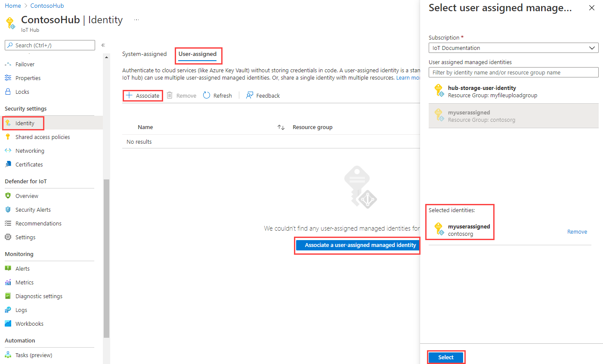Click the Remove link for myuserassigned
Image resolution: width=603 pixels, height=364 pixels.
pos(577,231)
